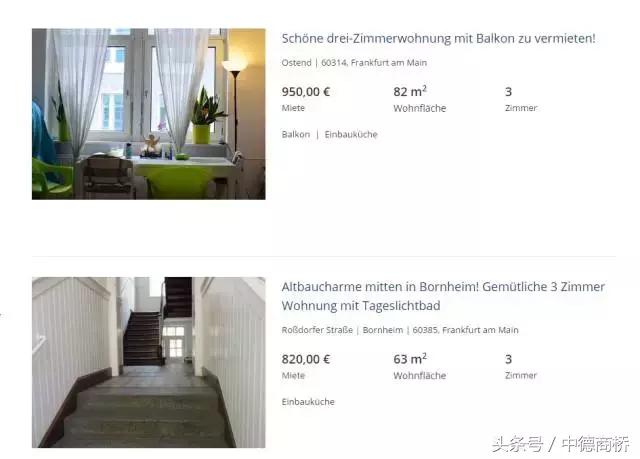Click the Wohnfläche label under 82 m²

[x=420, y=108]
